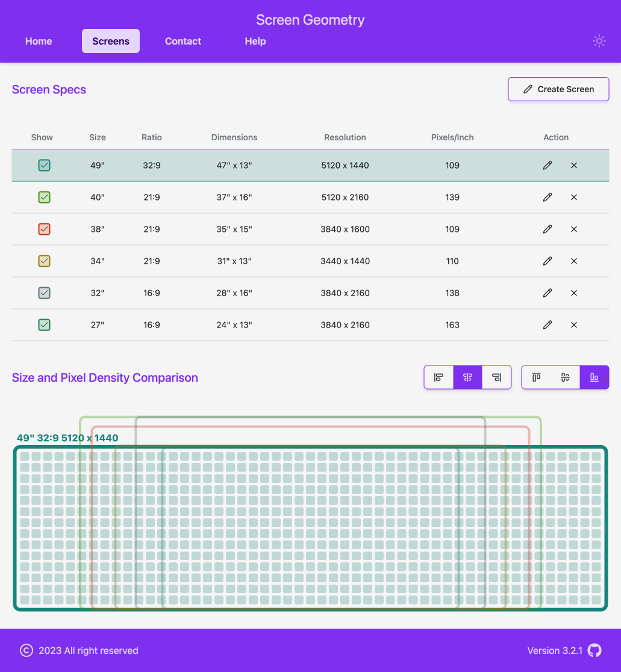Delete the 38" screen row
The image size is (621, 672).
tap(573, 229)
